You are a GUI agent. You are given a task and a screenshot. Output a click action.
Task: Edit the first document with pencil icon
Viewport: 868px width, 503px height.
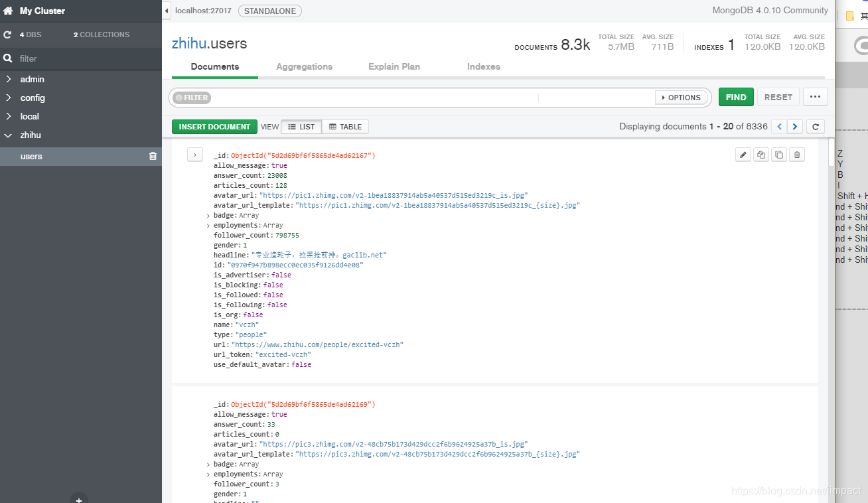743,155
